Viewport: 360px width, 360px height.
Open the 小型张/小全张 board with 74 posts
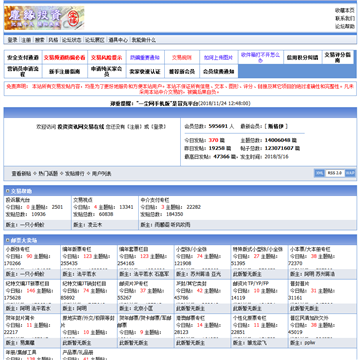pyautogui.click(x=192, y=249)
